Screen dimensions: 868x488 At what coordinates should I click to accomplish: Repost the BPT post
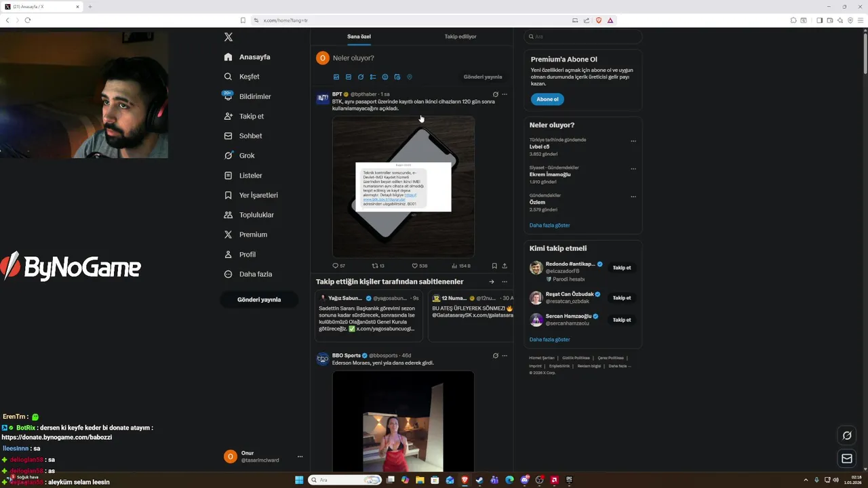(x=378, y=266)
